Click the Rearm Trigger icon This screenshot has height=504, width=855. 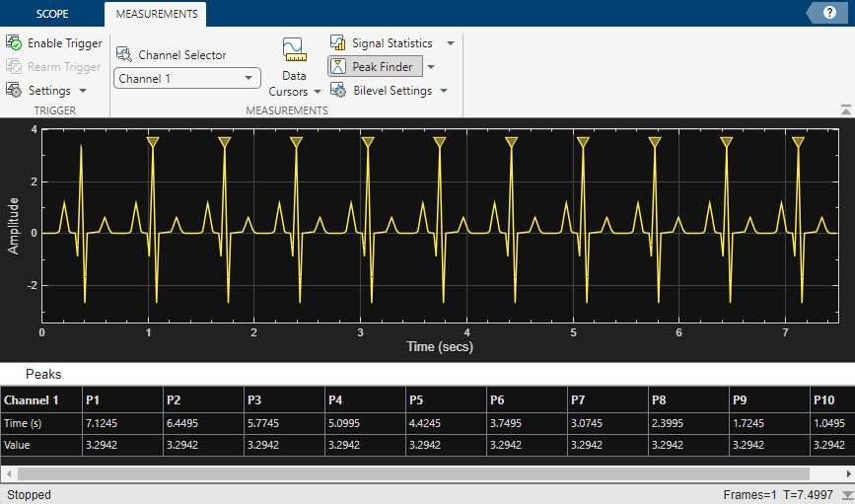click(14, 67)
